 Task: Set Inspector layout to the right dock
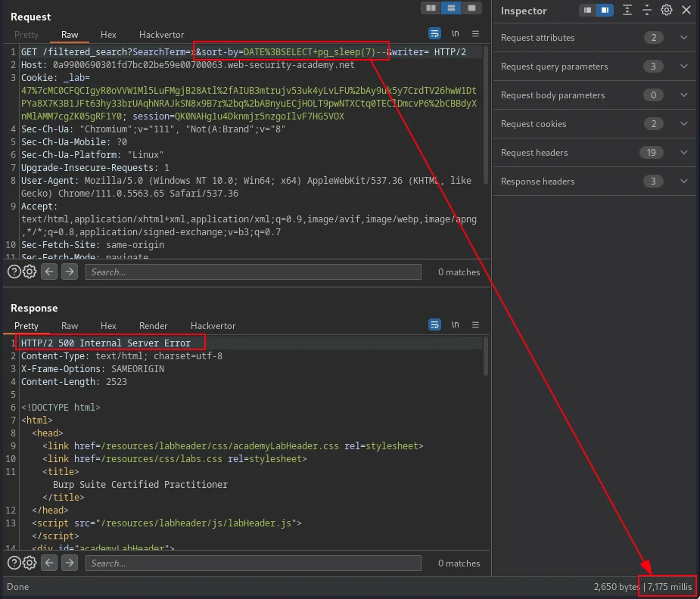point(605,11)
